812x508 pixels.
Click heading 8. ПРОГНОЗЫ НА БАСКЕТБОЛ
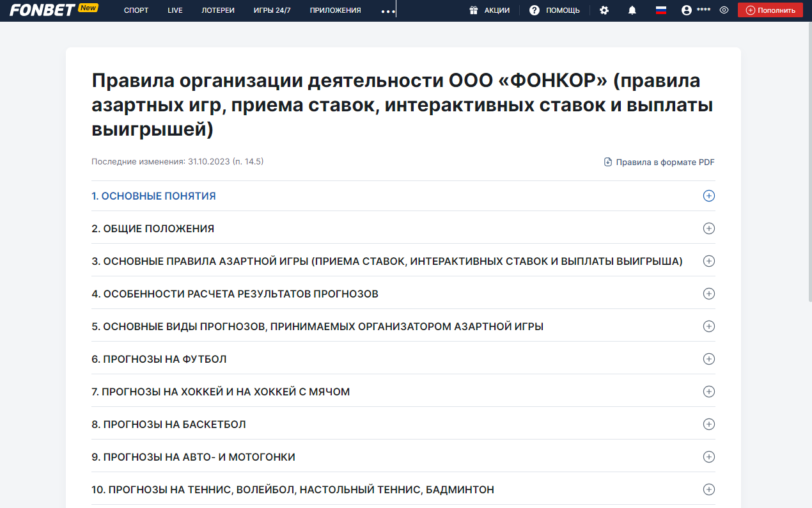pos(169,425)
